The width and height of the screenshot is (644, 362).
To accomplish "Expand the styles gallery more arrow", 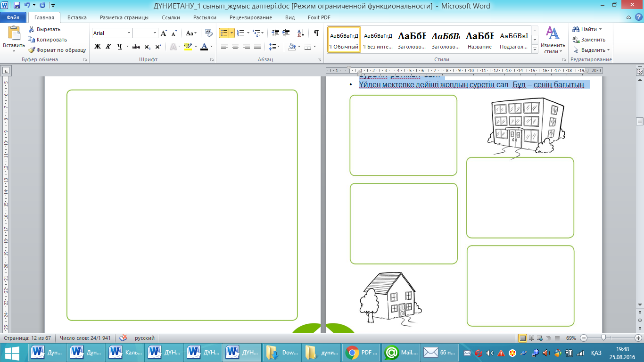I will [x=535, y=49].
